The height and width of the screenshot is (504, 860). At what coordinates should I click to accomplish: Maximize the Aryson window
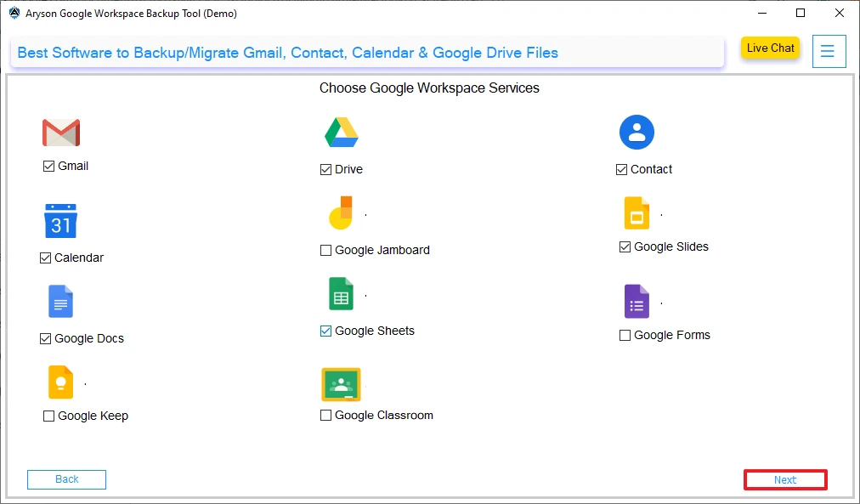tap(801, 13)
